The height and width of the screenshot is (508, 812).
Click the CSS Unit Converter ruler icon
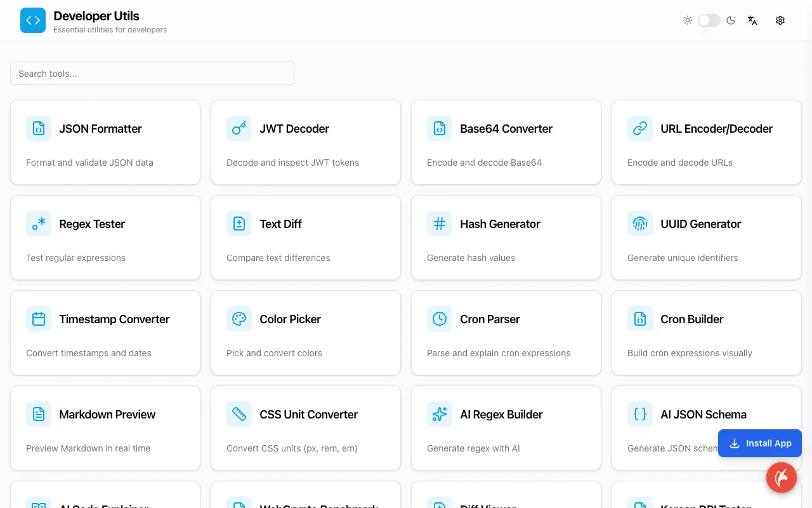coord(239,414)
